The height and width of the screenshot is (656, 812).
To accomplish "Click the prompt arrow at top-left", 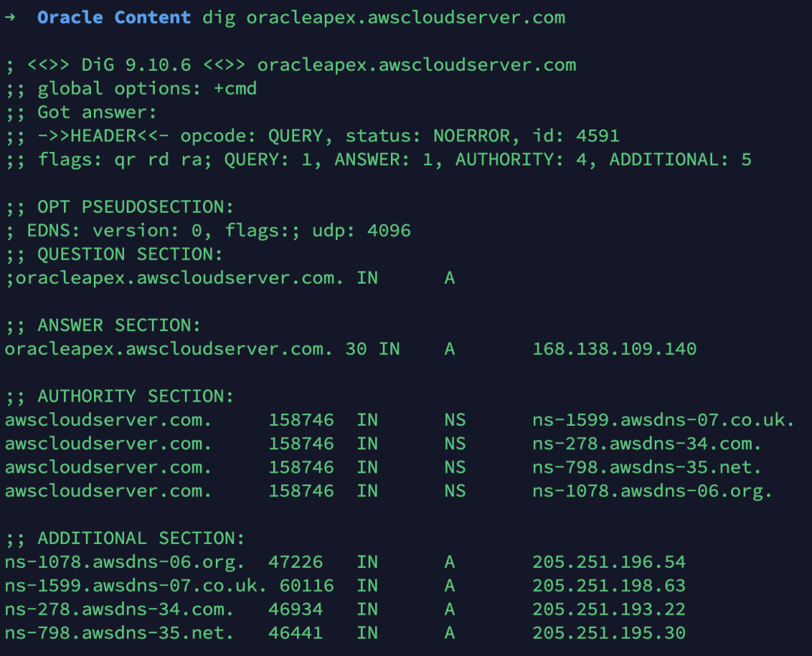I will coord(10,17).
